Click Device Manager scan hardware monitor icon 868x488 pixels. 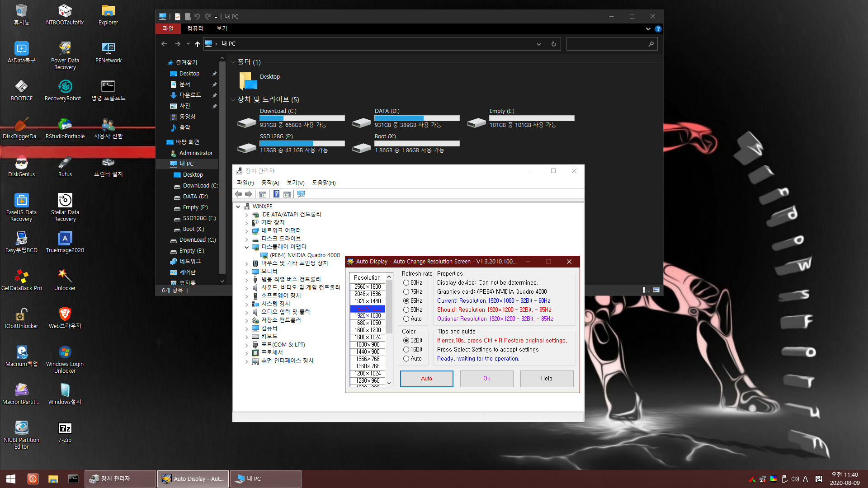(301, 194)
